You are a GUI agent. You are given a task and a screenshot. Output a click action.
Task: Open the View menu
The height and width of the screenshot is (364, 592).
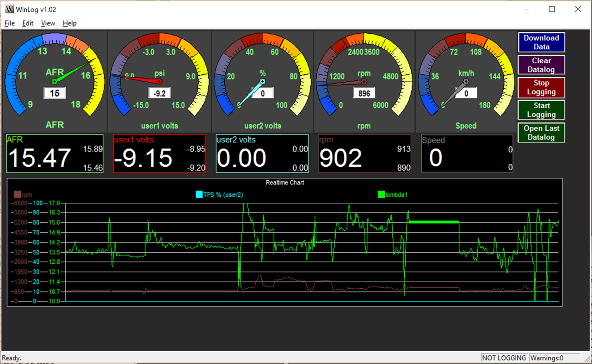click(48, 23)
